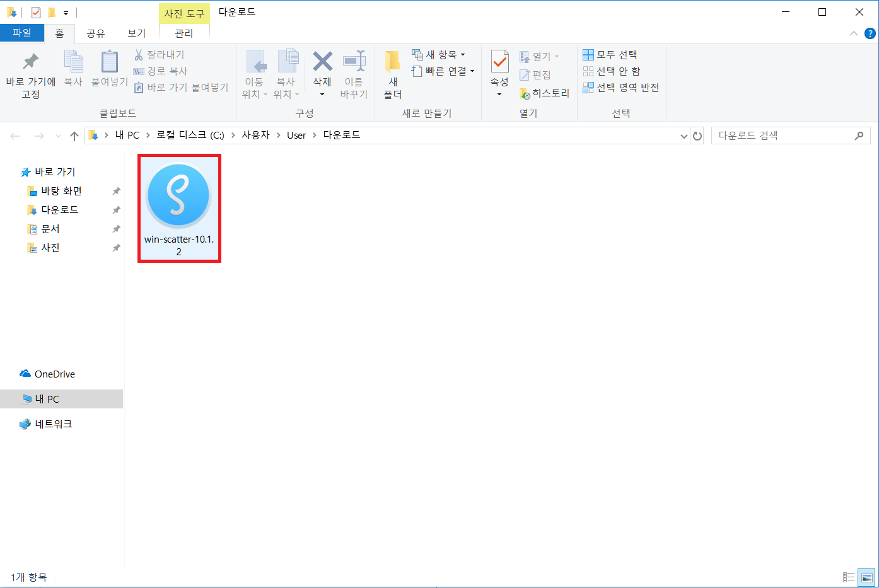The width and height of the screenshot is (879, 588).
Task: Open the Properties (속성) dropdown arrow
Action: tap(499, 95)
